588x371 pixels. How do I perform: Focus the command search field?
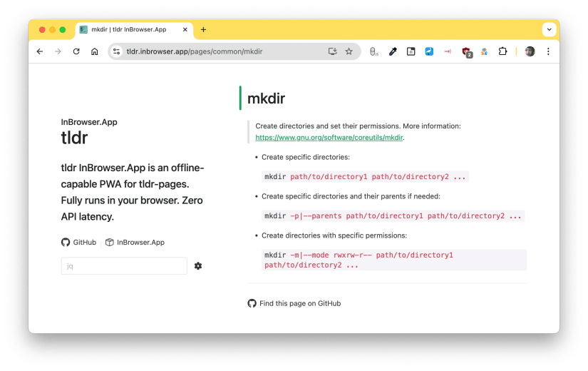[124, 266]
